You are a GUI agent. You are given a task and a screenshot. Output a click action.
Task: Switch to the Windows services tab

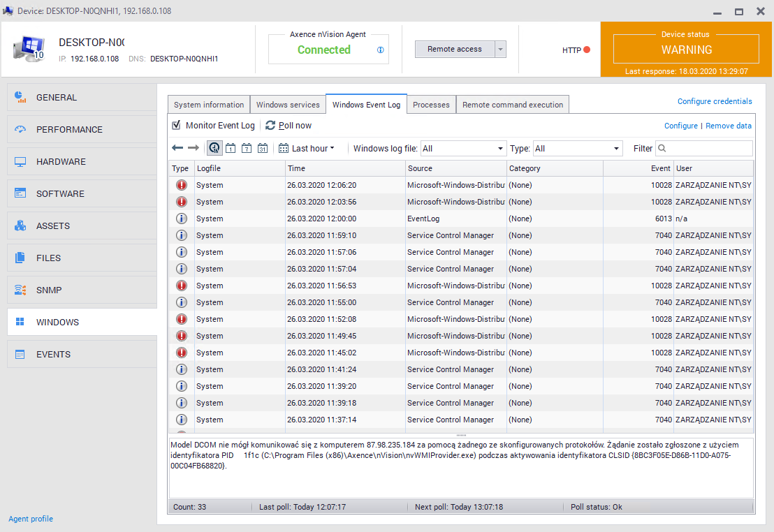click(288, 105)
